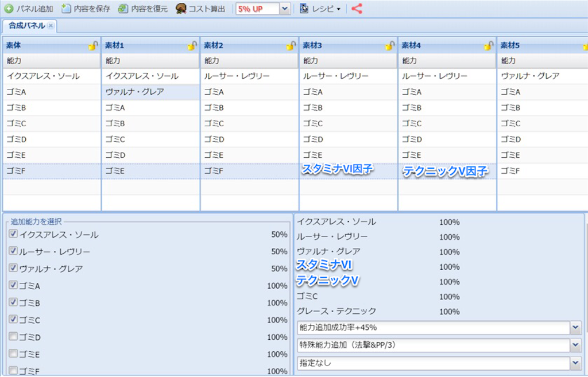Select テクニックV in result list
Screen dimensions: 588x377
[x=327, y=281]
